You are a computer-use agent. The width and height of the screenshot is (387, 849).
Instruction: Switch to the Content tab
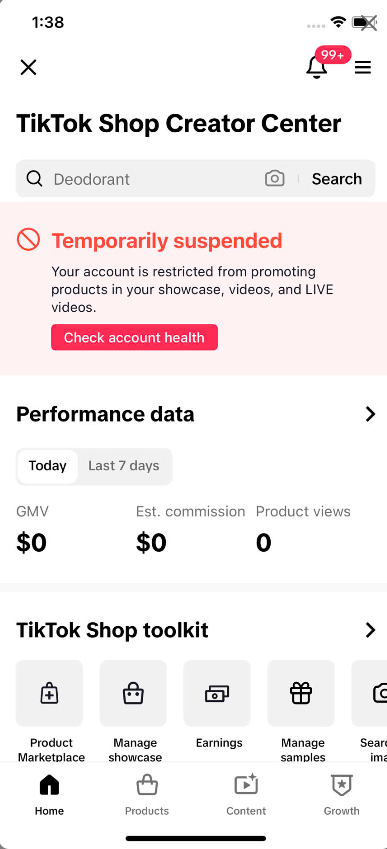point(246,795)
